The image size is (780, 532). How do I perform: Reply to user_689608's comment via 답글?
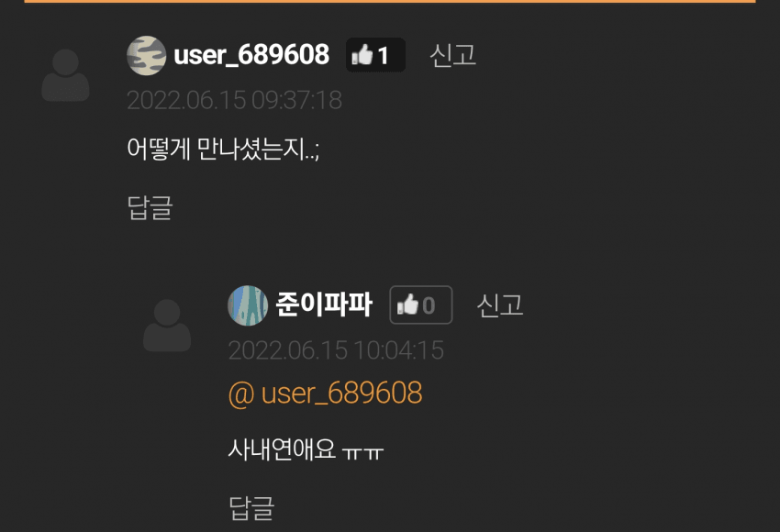(x=150, y=207)
